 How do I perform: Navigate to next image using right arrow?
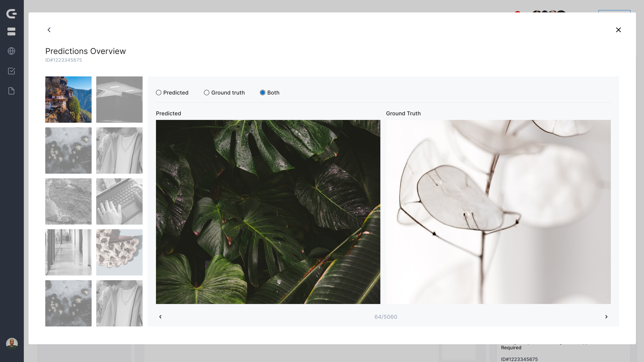point(606,316)
